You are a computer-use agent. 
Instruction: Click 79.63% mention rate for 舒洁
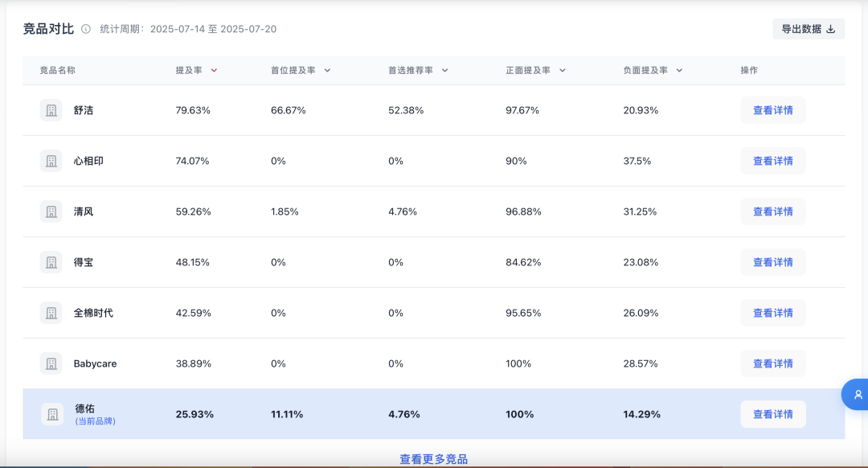193,110
